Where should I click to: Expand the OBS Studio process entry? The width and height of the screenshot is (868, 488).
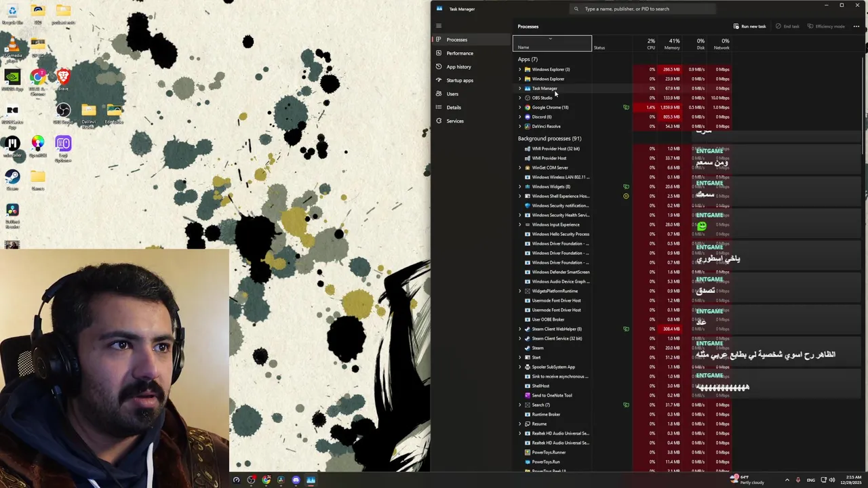pyautogui.click(x=519, y=98)
